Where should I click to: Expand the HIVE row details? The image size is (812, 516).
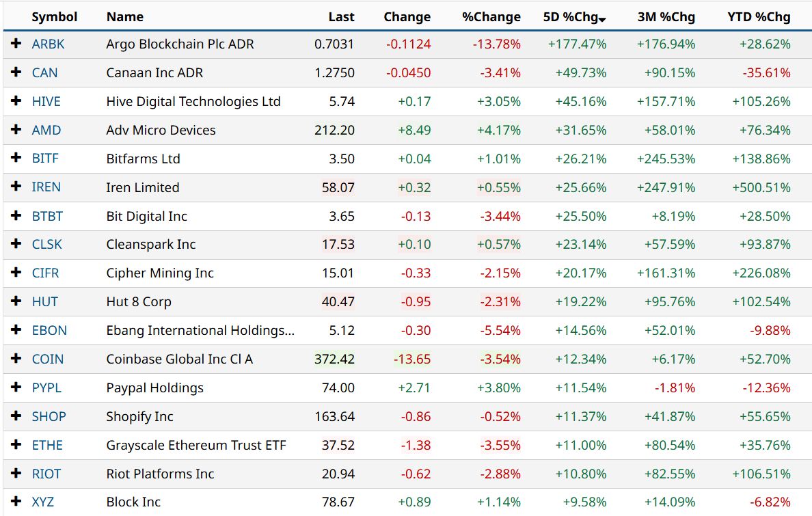[x=16, y=101]
